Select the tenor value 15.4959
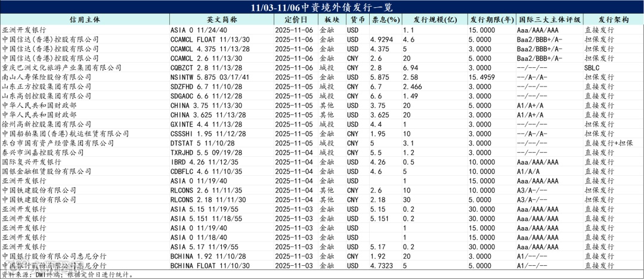 pos(482,77)
